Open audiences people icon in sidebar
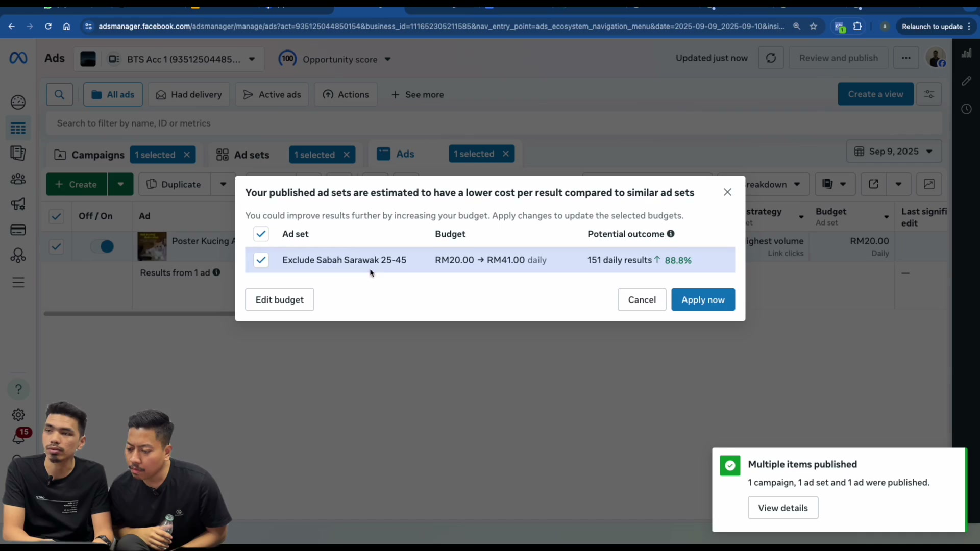The width and height of the screenshot is (980, 551). coord(18,179)
